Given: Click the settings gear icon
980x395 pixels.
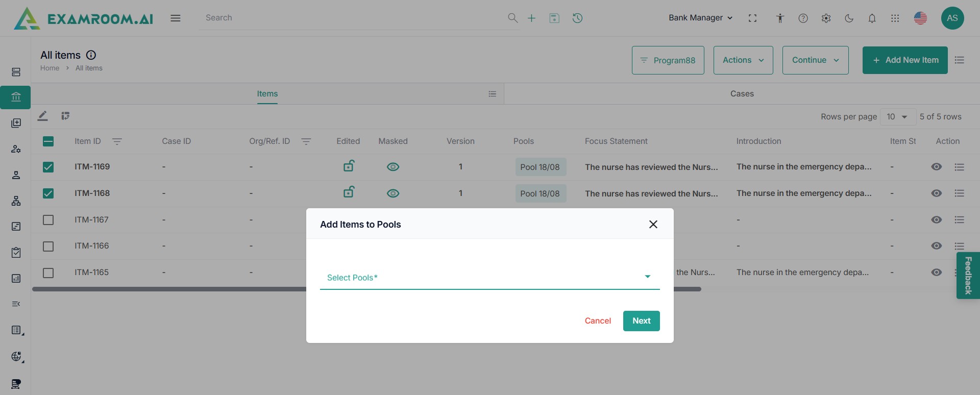Looking at the screenshot, I should coord(826,18).
